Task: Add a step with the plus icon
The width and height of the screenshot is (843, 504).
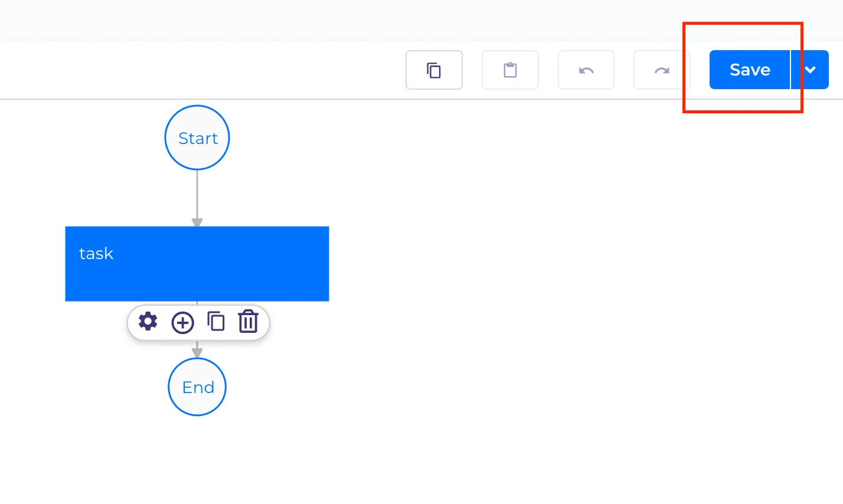Action: click(x=182, y=322)
